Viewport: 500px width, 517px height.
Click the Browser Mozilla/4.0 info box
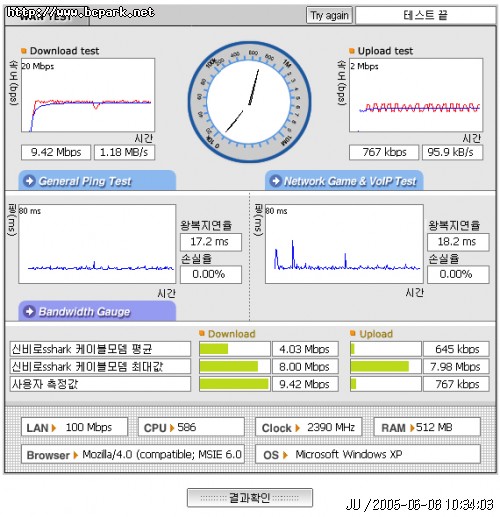click(x=133, y=454)
